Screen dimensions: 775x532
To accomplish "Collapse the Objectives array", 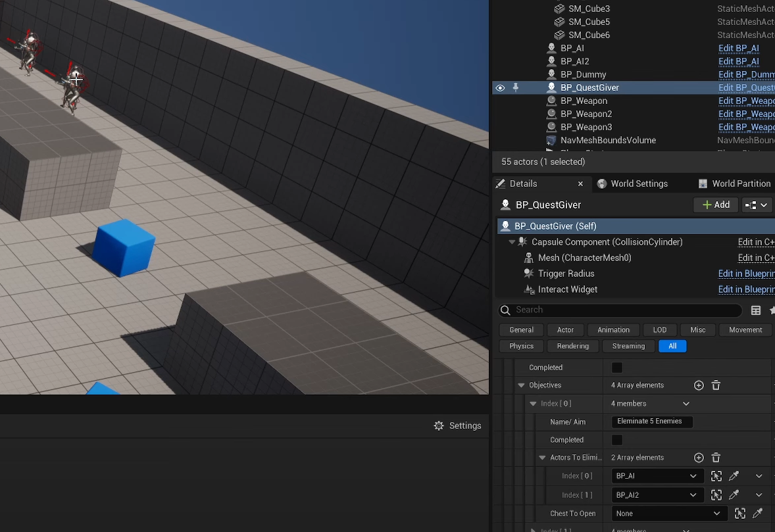I will [522, 385].
